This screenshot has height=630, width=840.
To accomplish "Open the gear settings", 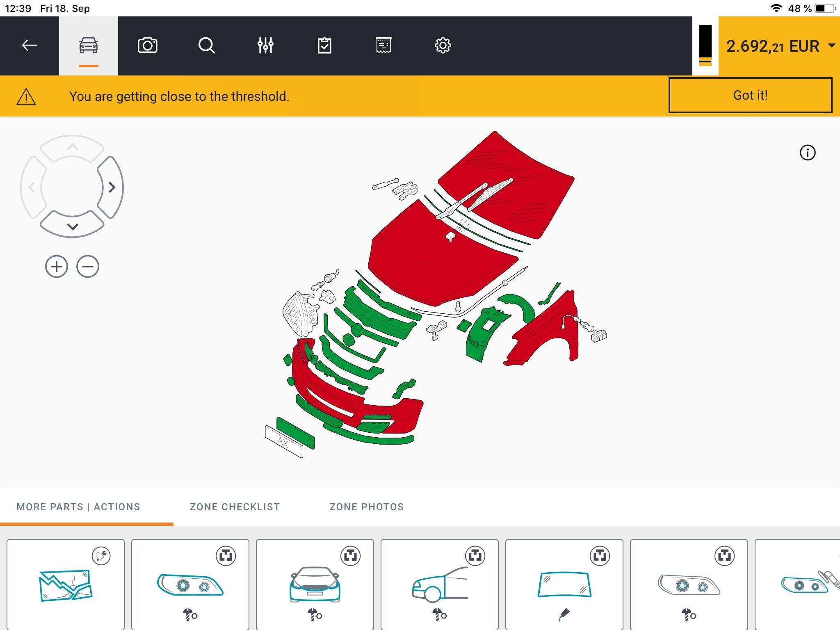I will [443, 46].
